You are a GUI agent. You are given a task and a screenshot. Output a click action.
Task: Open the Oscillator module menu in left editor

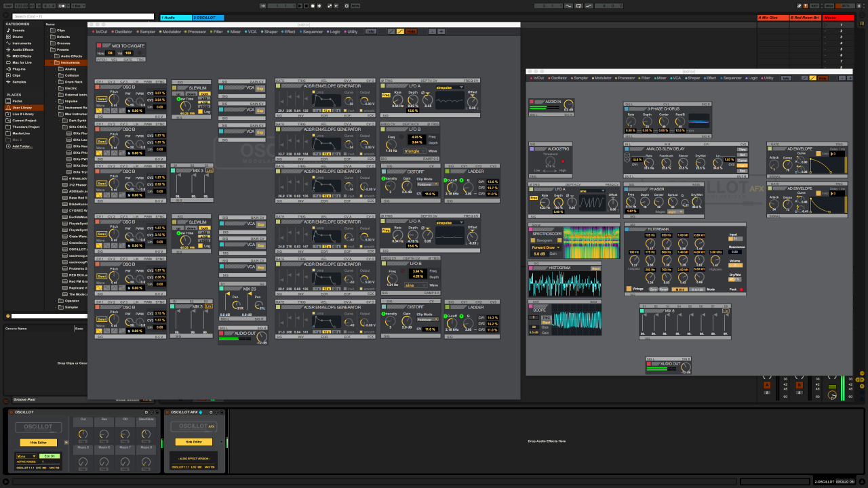[123, 32]
